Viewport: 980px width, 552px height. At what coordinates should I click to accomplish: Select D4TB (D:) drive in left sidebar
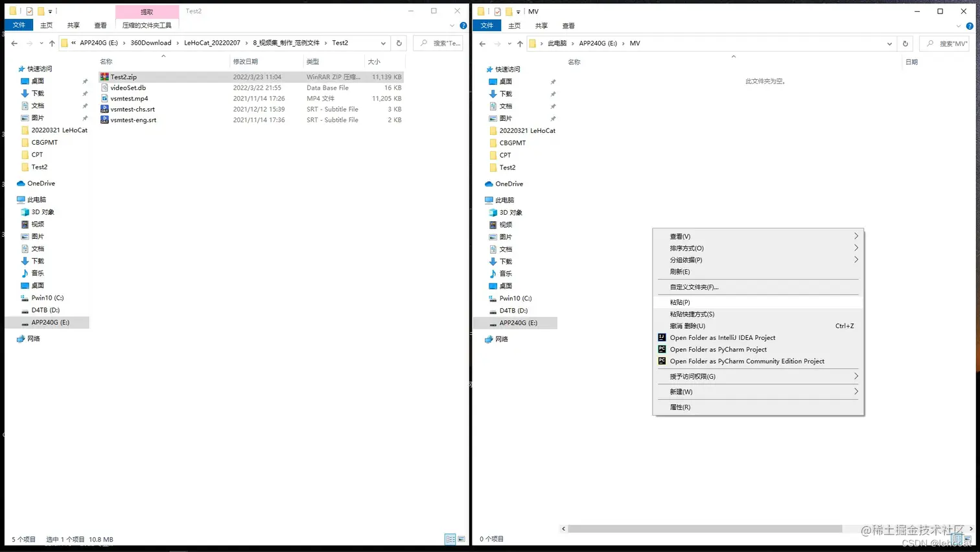coord(45,310)
